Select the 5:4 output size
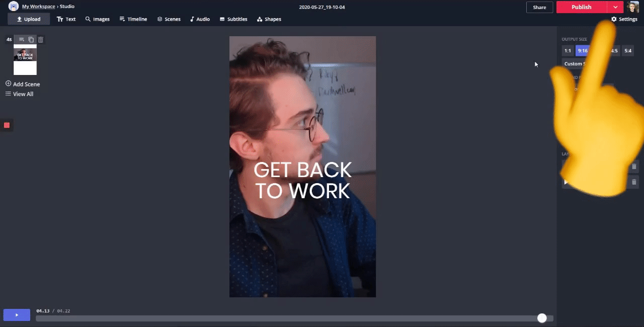644x327 pixels. pyautogui.click(x=628, y=51)
